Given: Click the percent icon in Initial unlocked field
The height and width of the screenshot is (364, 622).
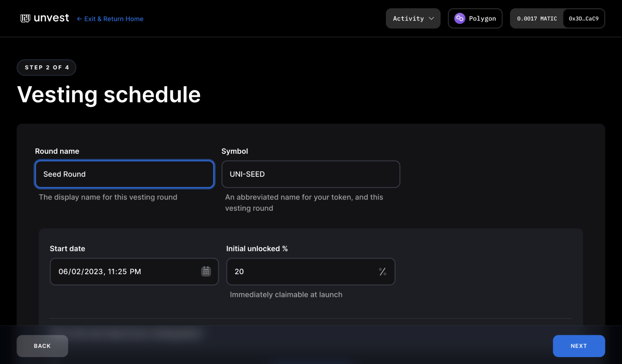Looking at the screenshot, I should [x=382, y=271].
